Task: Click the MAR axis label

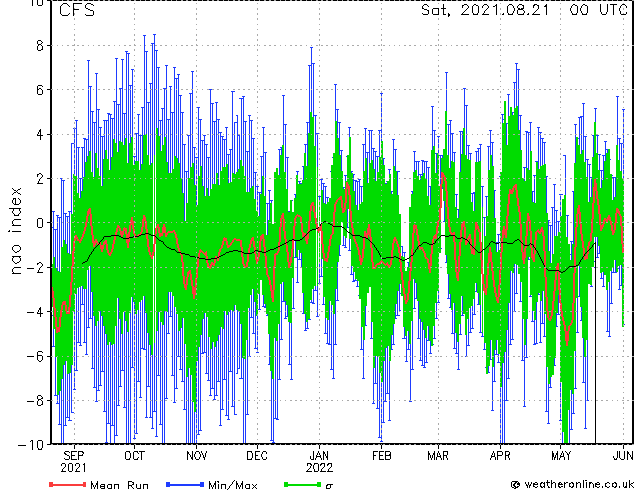Action: pos(438,456)
